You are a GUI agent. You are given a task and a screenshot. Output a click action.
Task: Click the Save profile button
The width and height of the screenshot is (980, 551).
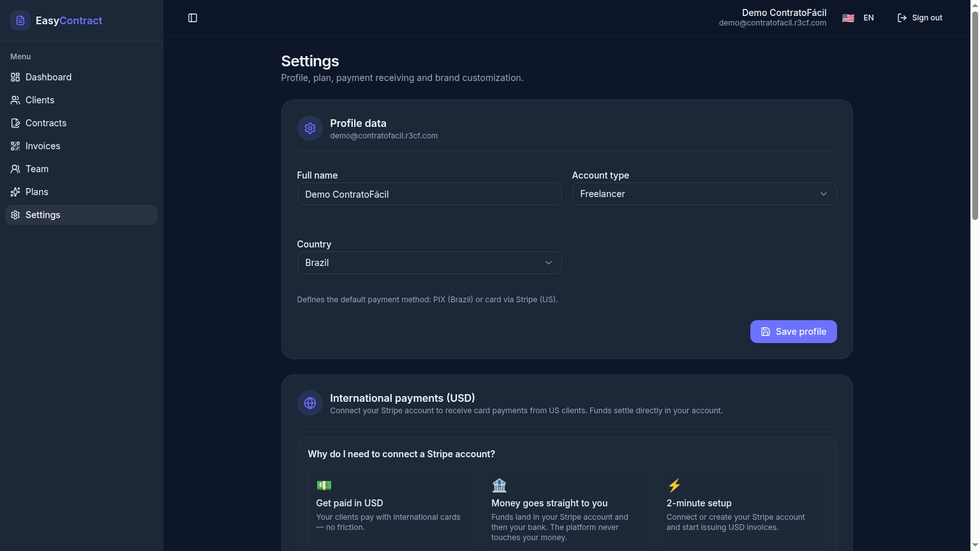pos(793,332)
